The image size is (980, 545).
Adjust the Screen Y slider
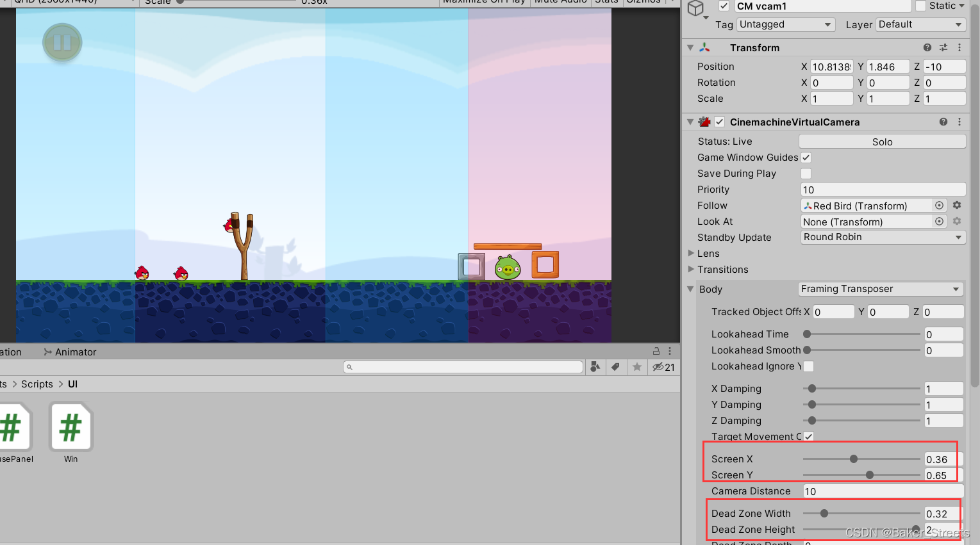click(861, 475)
